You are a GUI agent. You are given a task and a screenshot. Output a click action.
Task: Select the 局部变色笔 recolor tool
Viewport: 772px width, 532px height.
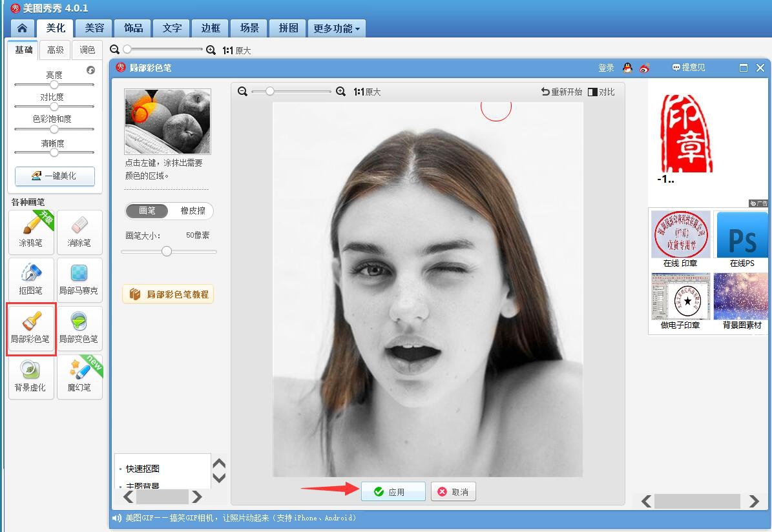[x=79, y=328]
